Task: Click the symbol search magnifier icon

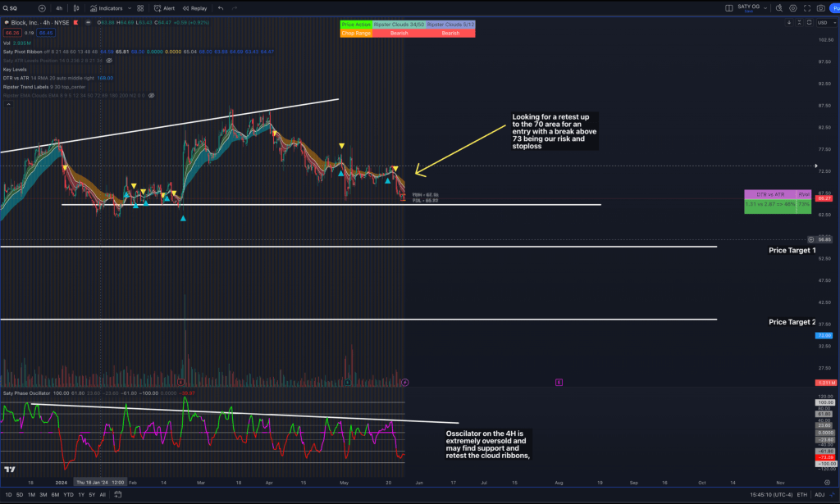Action: pos(5,8)
